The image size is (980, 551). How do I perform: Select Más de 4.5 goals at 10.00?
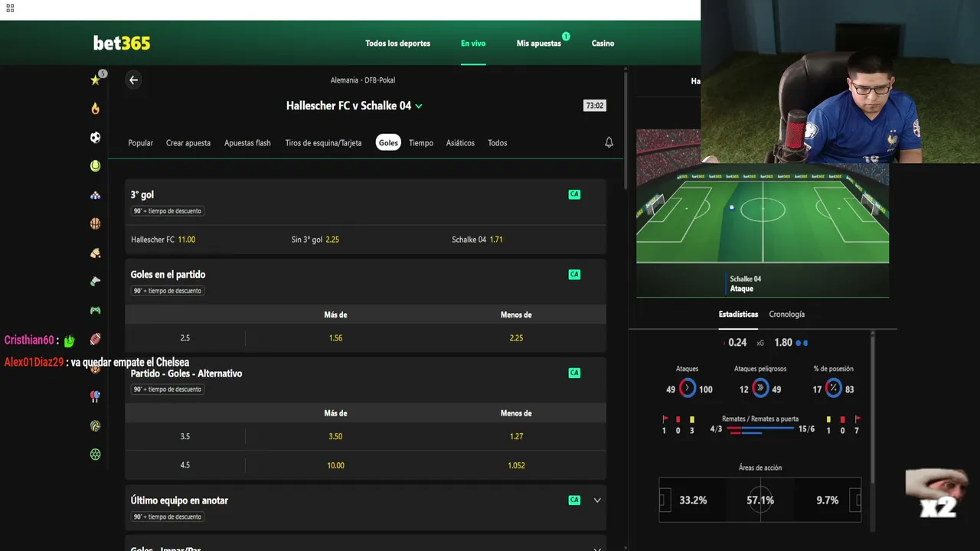335,465
